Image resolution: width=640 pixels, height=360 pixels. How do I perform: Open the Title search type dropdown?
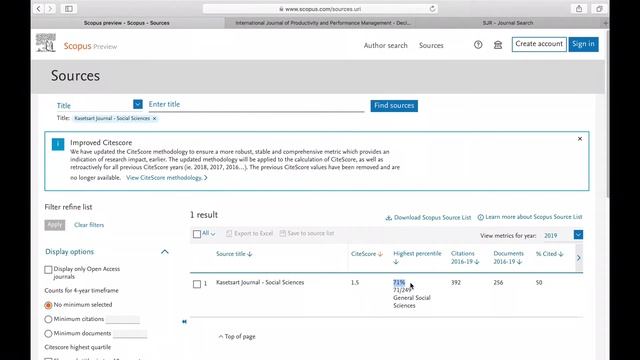click(138, 104)
